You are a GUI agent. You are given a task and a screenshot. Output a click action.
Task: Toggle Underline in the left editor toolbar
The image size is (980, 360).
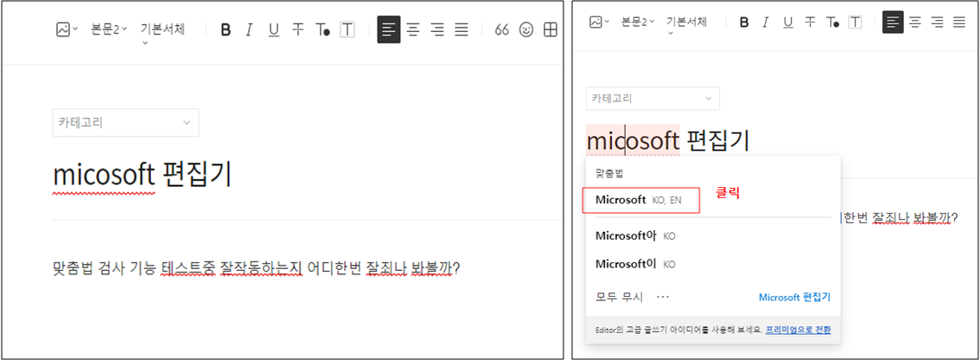pos(273,29)
